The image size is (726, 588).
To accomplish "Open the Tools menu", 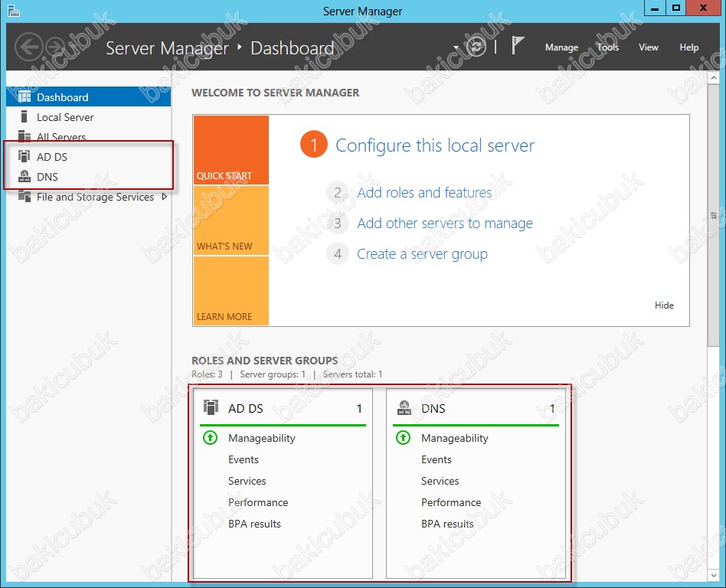I will tap(608, 47).
